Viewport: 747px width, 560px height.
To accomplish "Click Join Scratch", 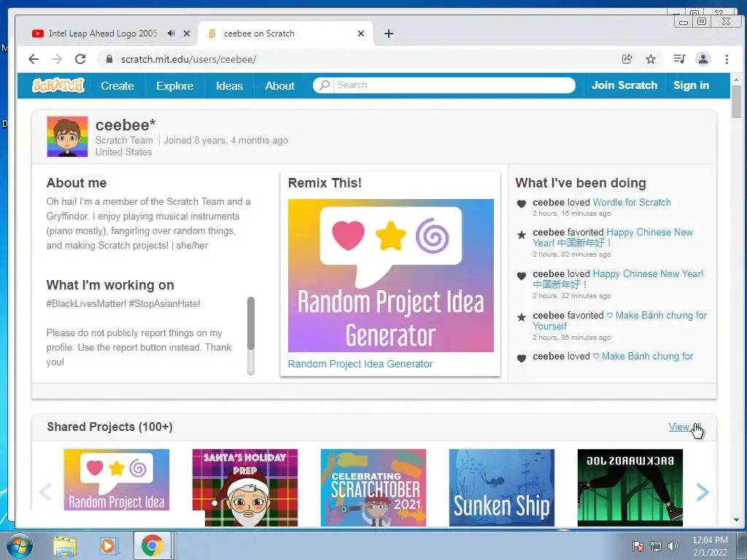I will click(x=624, y=85).
